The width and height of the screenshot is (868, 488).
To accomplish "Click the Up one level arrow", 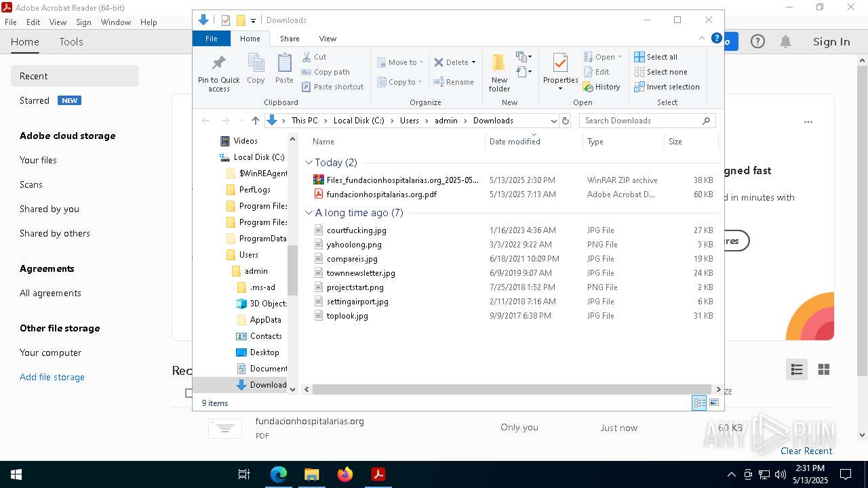I will point(255,121).
